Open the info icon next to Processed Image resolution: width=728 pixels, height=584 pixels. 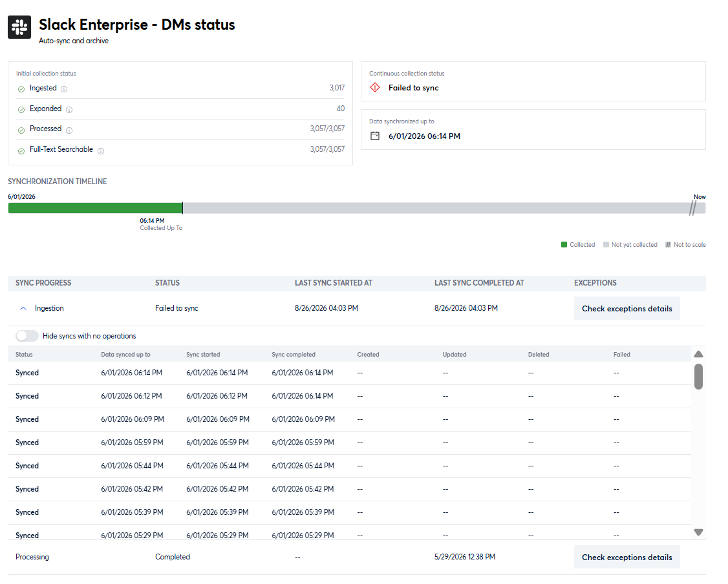coord(69,130)
